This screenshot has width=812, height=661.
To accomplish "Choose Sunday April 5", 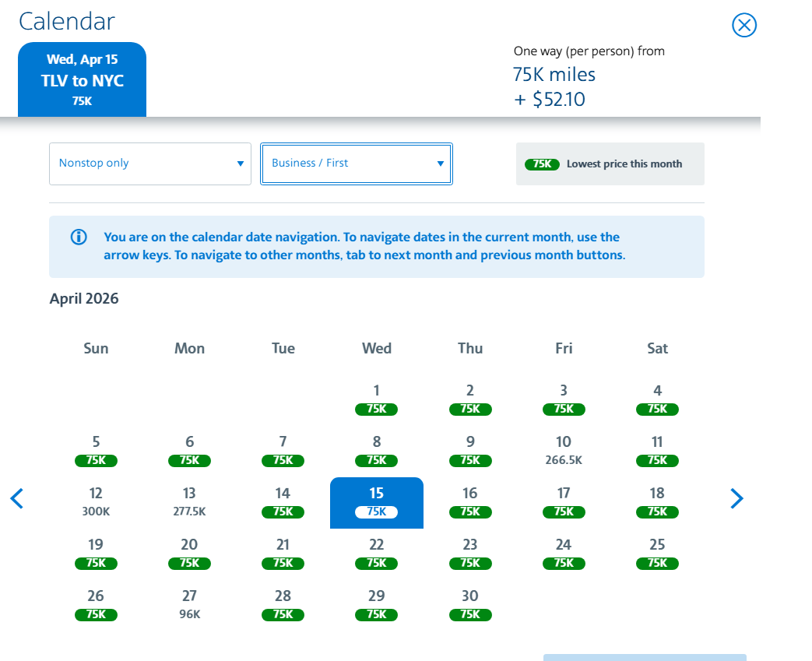I will point(96,450).
